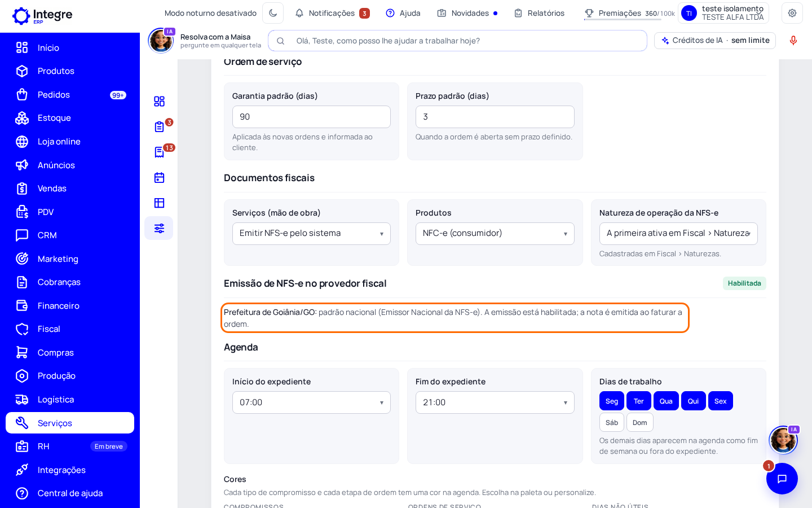
Task: Open Pedidos in sidebar
Action: pos(70,95)
